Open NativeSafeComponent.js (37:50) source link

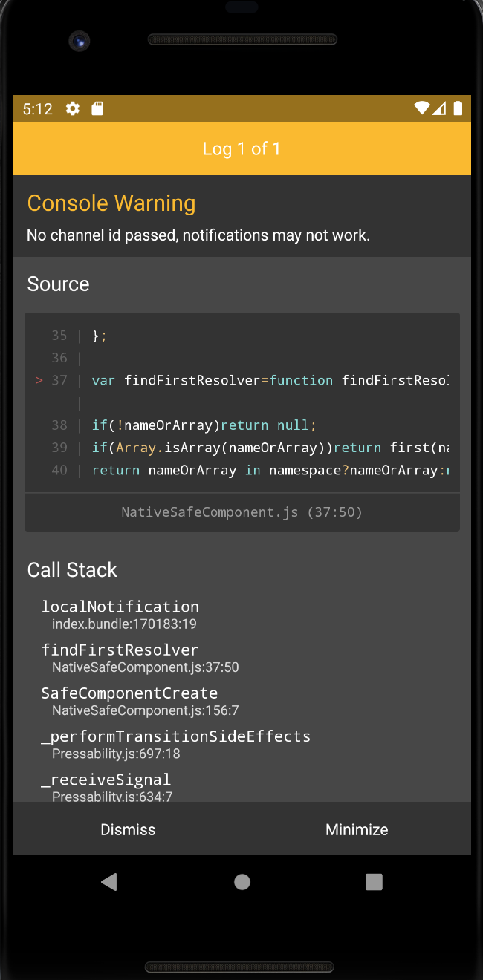pyautogui.click(x=242, y=512)
